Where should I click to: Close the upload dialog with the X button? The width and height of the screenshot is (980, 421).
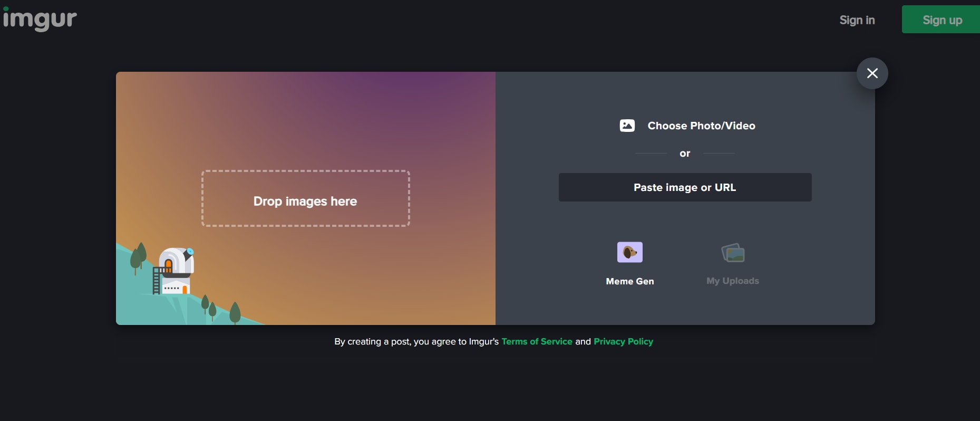coord(872,73)
